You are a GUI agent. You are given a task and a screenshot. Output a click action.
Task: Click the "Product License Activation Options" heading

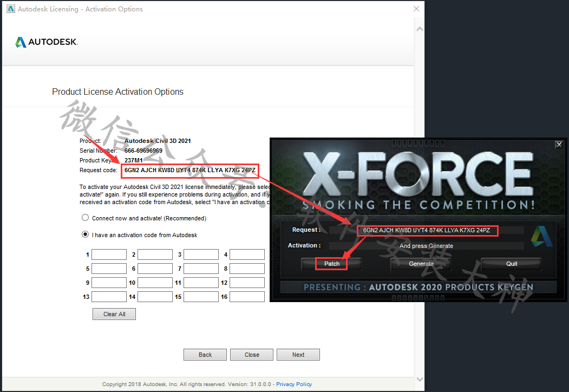(117, 92)
